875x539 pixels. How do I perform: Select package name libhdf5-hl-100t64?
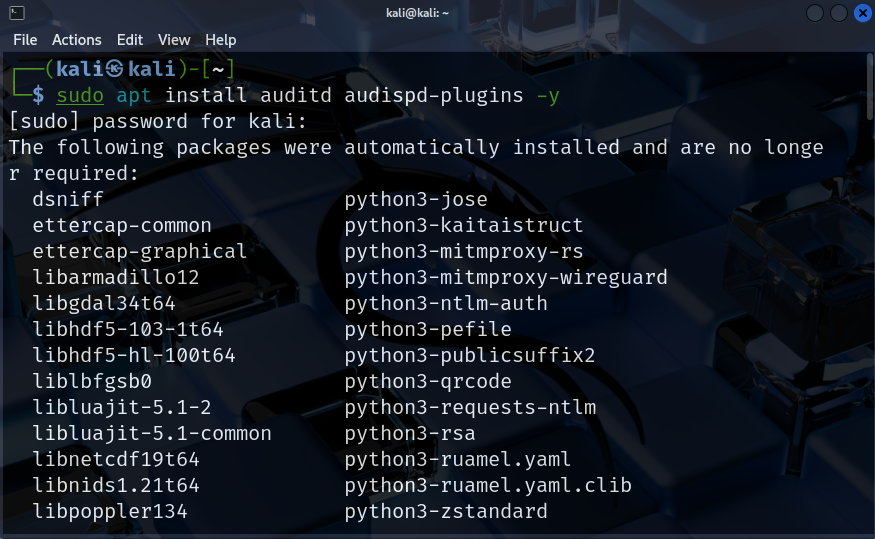pos(134,355)
